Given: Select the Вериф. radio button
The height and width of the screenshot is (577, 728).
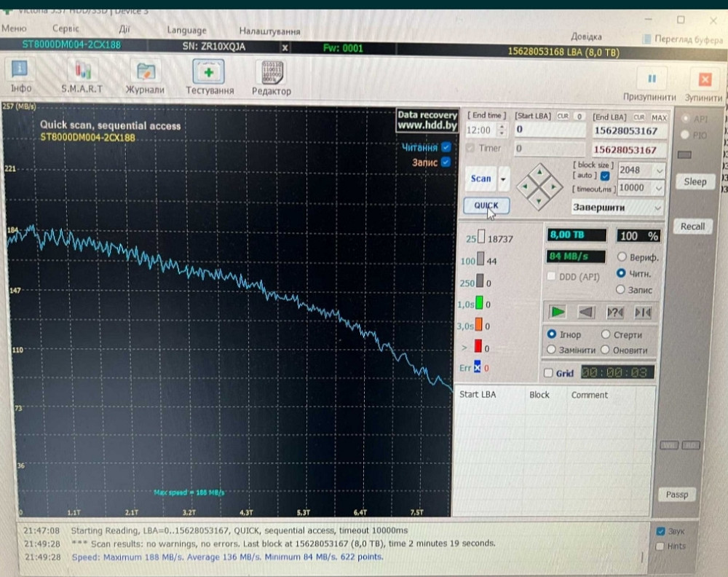Looking at the screenshot, I should pyautogui.click(x=622, y=257).
